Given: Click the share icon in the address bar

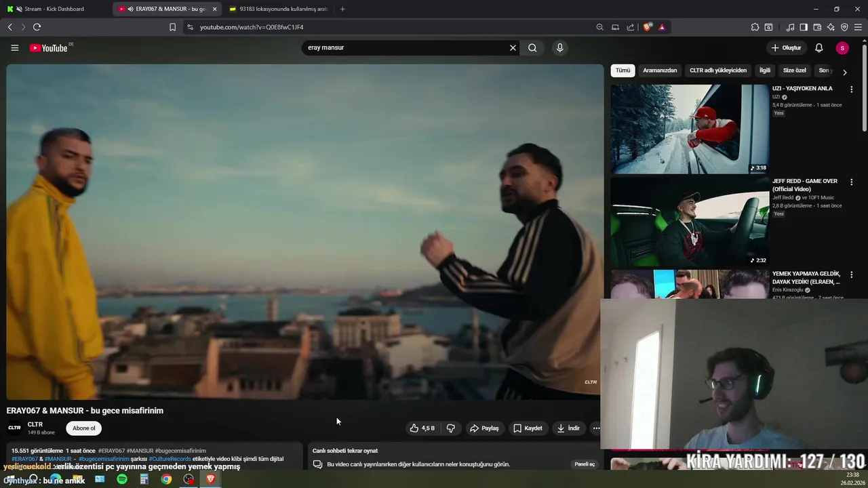Looking at the screenshot, I should coord(631,27).
